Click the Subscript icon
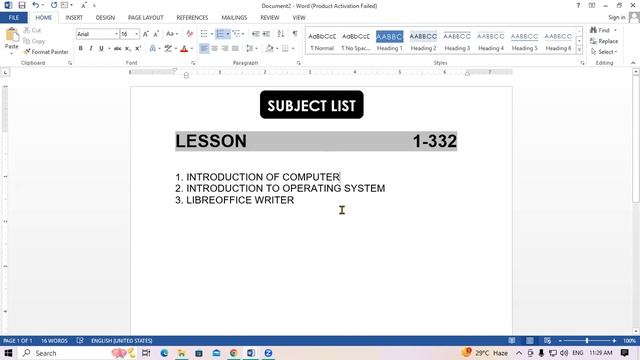Screen dimensions: 640x360 128,49
